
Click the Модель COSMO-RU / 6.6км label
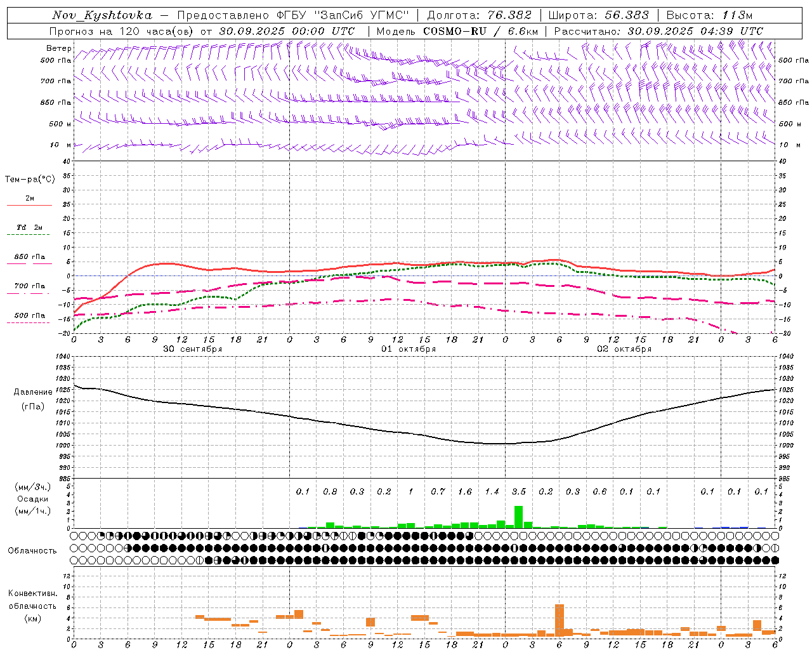click(x=457, y=31)
